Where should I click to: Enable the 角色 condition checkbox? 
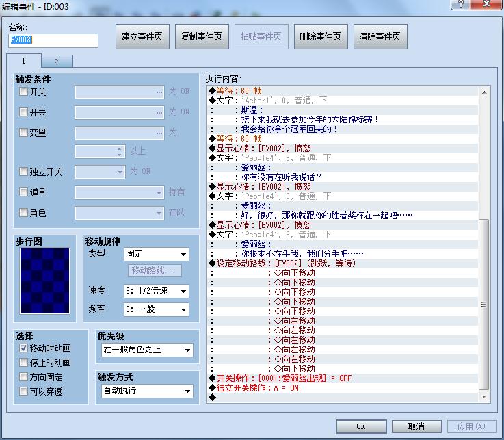[x=23, y=212]
